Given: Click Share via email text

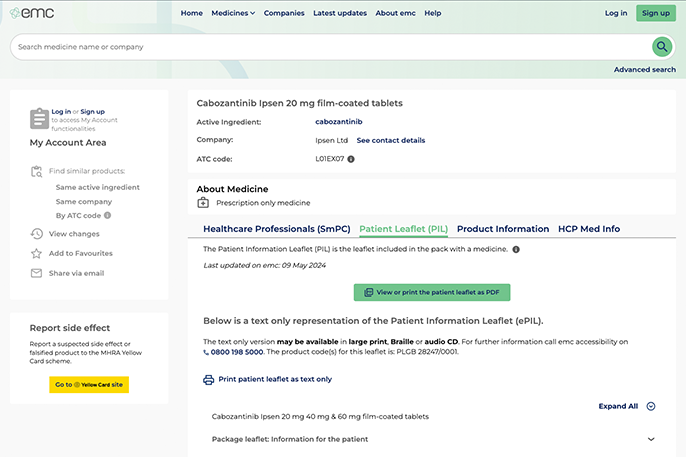Looking at the screenshot, I should pos(77,273).
